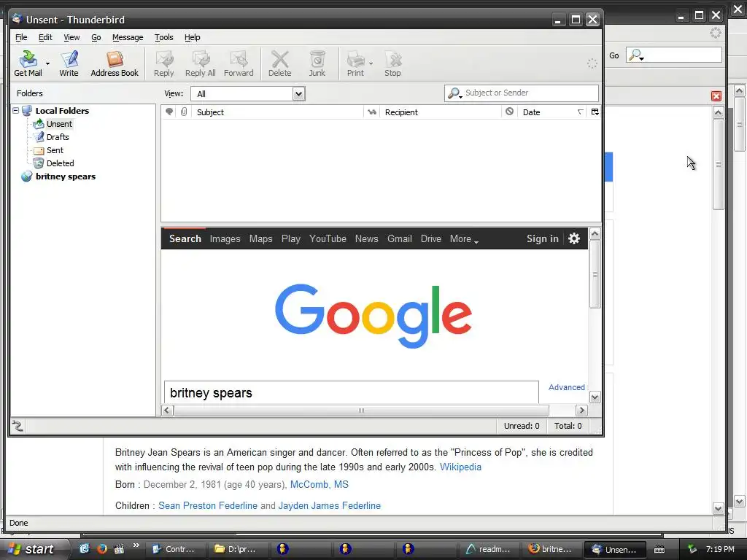The width and height of the screenshot is (747, 560).
Task: Open the quick search magnifier options
Action: [x=455, y=93]
